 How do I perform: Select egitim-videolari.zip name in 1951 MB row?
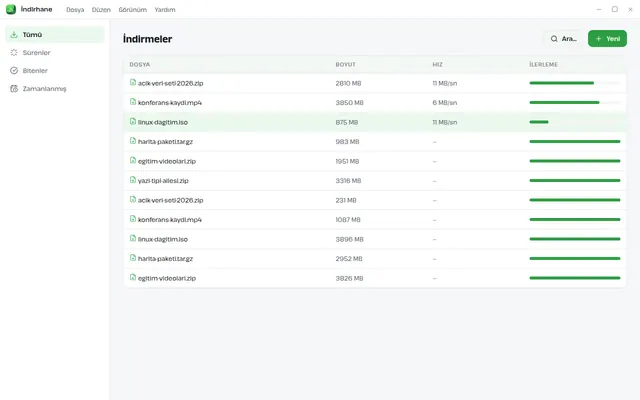(167, 161)
